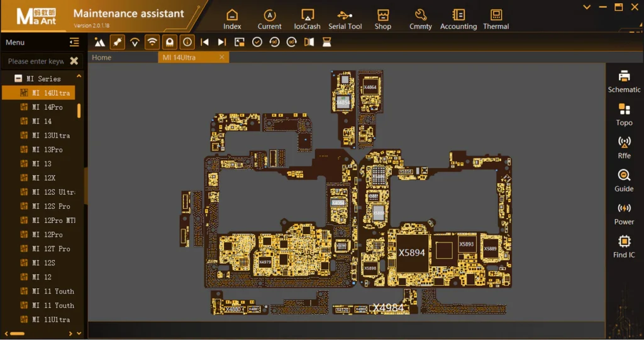Open the Power panel
This screenshot has width=644, height=340.
pyautogui.click(x=624, y=214)
